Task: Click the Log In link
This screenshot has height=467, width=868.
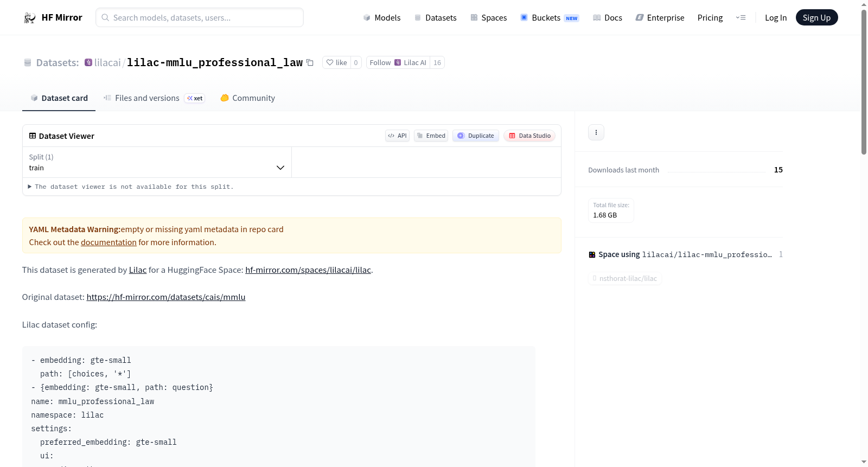Action: pos(776,18)
